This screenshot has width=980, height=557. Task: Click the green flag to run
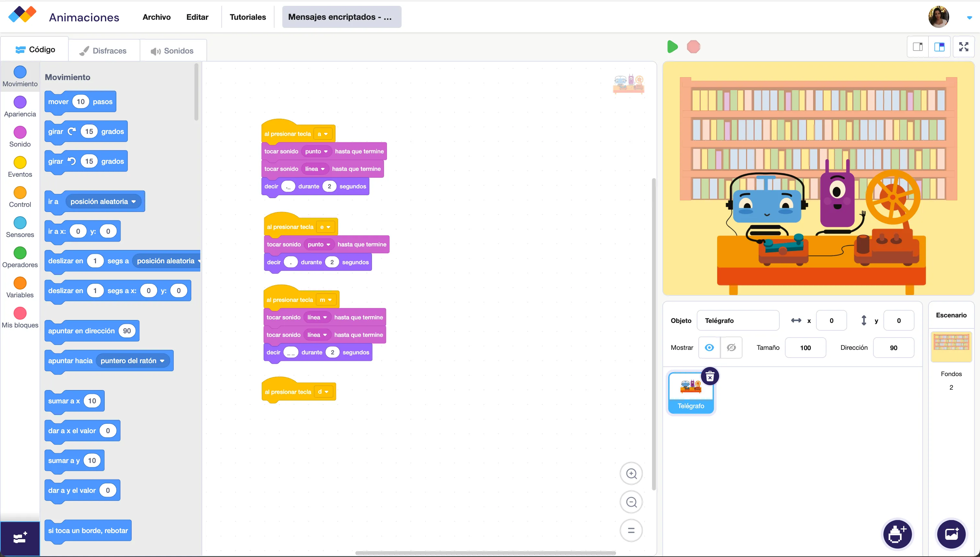(x=672, y=47)
